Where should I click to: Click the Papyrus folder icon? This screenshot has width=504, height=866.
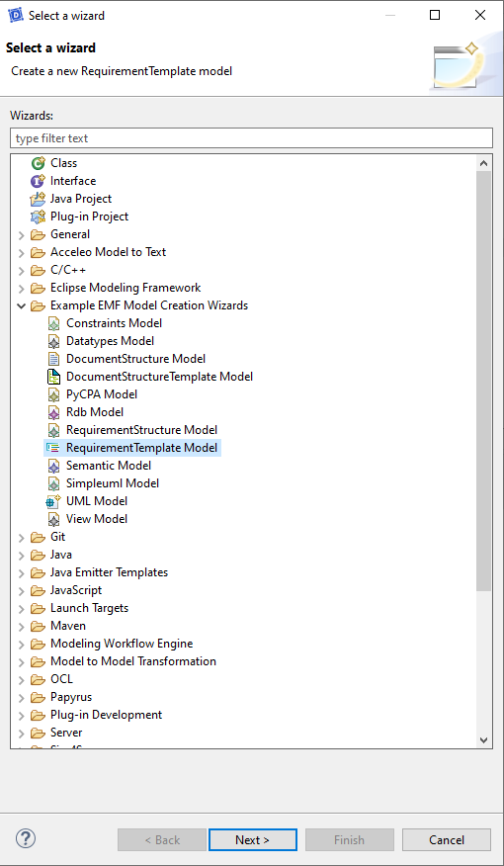pyautogui.click(x=38, y=697)
